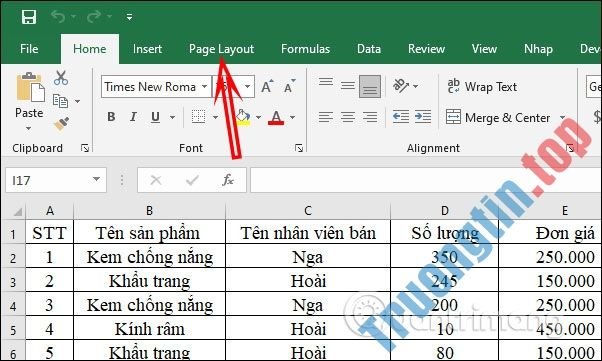Click Center alignment icon

(x=348, y=117)
